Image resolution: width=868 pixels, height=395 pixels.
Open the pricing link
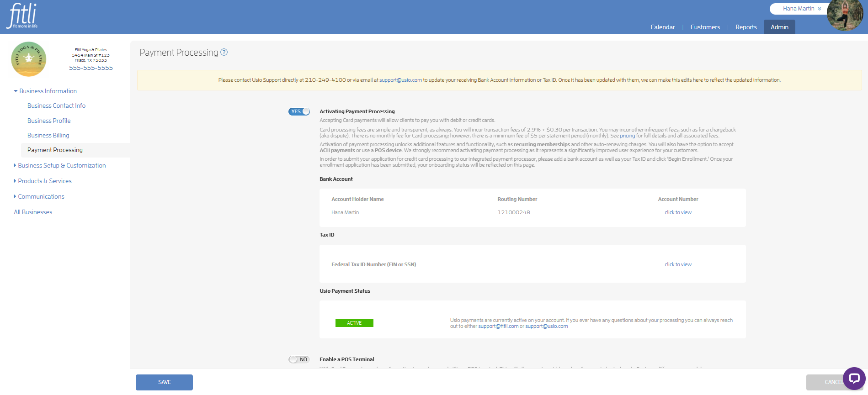click(x=627, y=136)
